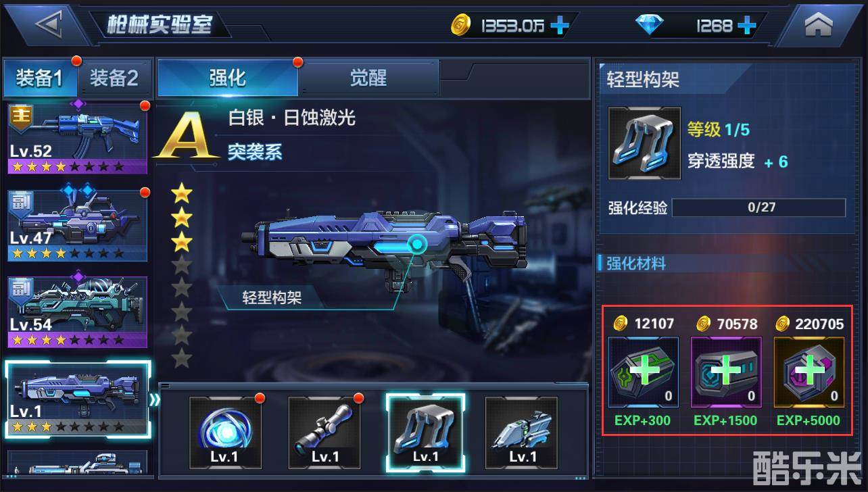Image resolution: width=868 pixels, height=492 pixels.
Task: Select the Lv.47 secondary weapon
Action: click(x=78, y=224)
